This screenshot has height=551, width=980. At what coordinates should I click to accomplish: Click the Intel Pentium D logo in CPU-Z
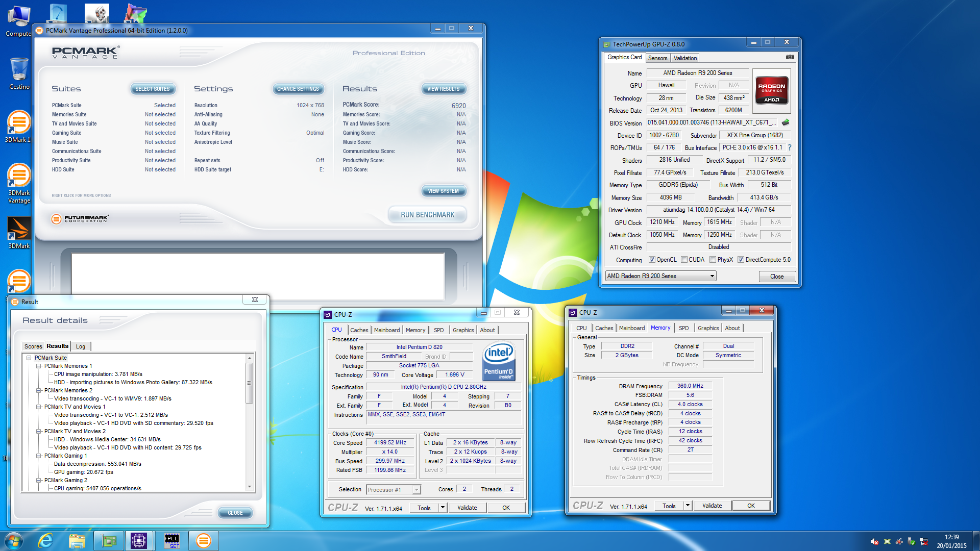[x=499, y=361]
